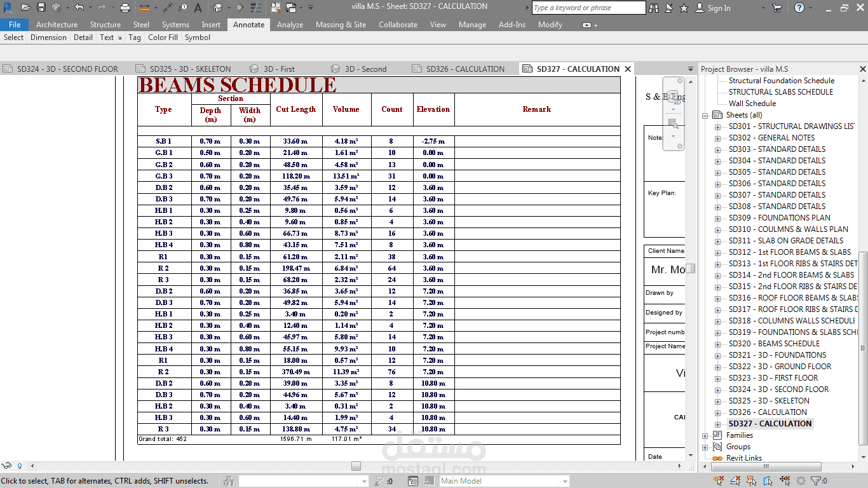Expand the Groups tree node
The height and width of the screenshot is (488, 868).
[x=705, y=447]
